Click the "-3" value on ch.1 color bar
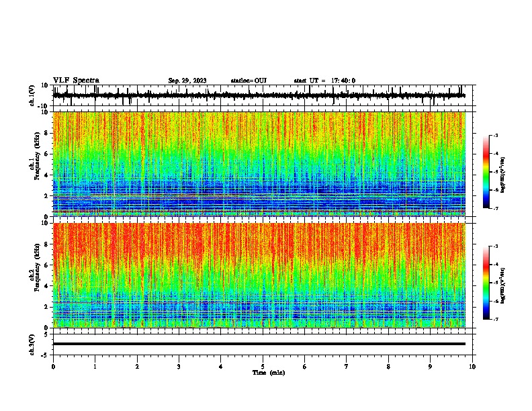This screenshot has width=532, height=411. click(495, 135)
